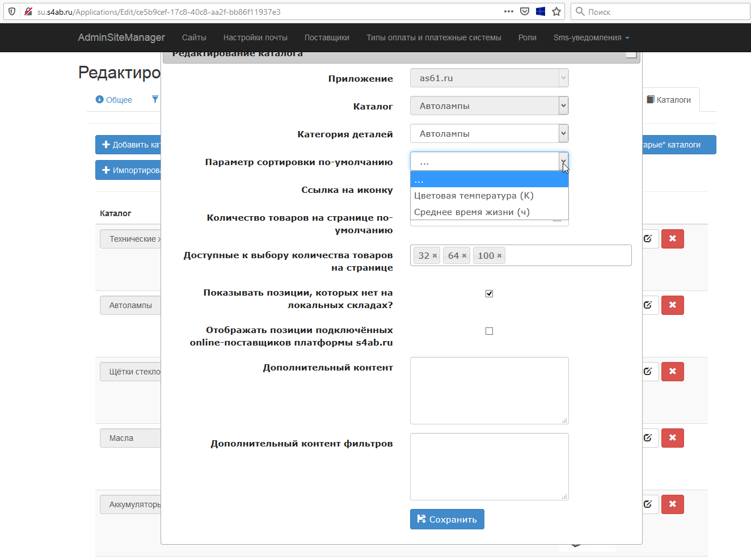
Task: Click into the Дополнительный контент text area
Action: 489,390
